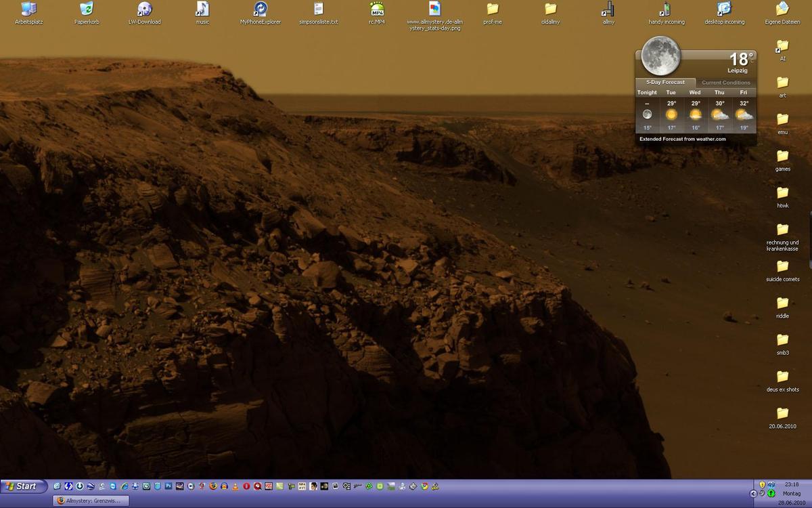Open the deus ex shots folder

[782, 377]
